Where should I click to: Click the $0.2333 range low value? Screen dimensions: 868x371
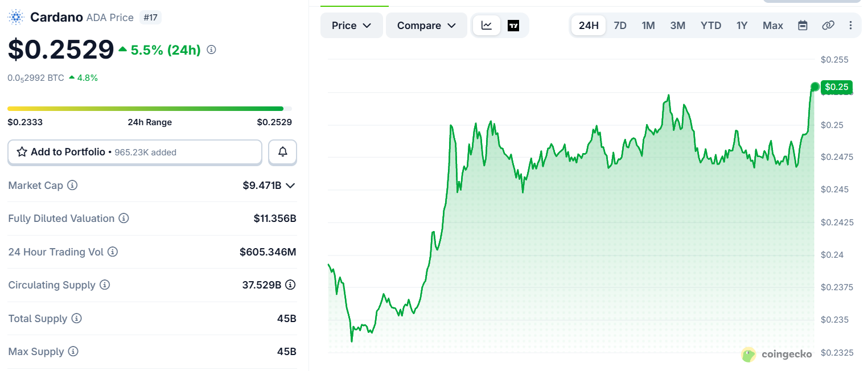click(x=25, y=122)
